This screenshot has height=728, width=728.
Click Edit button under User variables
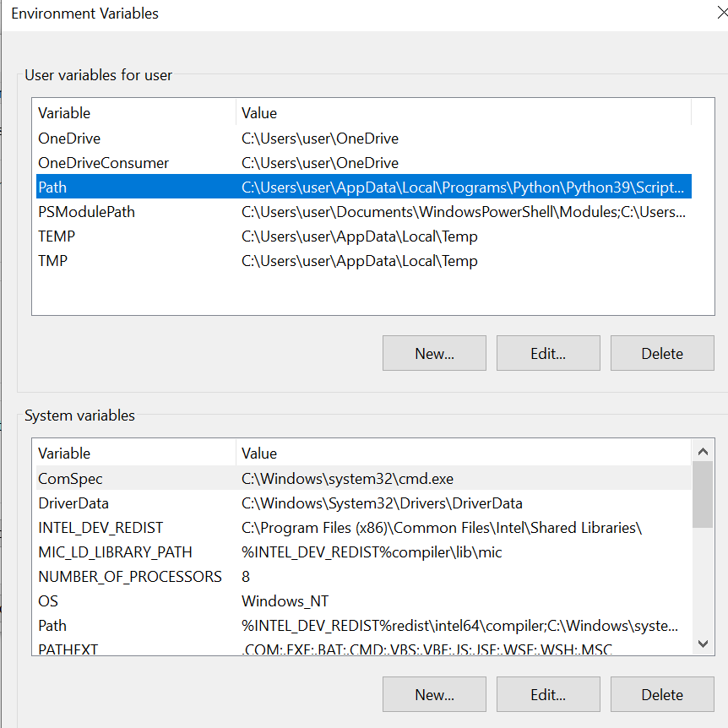[548, 353]
